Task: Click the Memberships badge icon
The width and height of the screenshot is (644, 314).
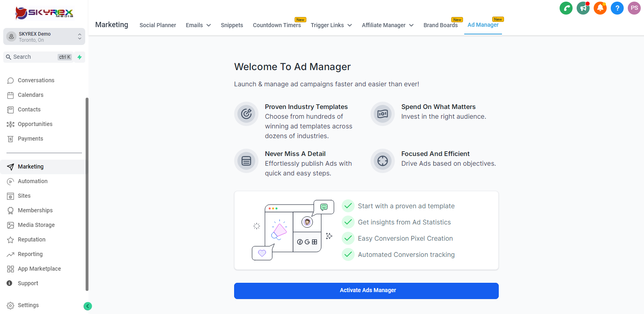Action: (x=11, y=211)
